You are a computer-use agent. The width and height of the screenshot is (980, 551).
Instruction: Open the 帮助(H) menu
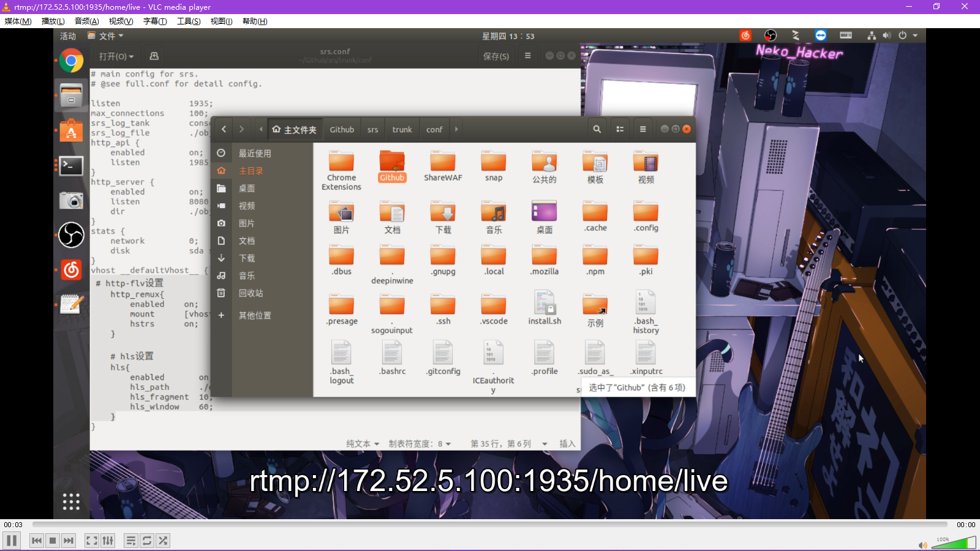(x=255, y=21)
